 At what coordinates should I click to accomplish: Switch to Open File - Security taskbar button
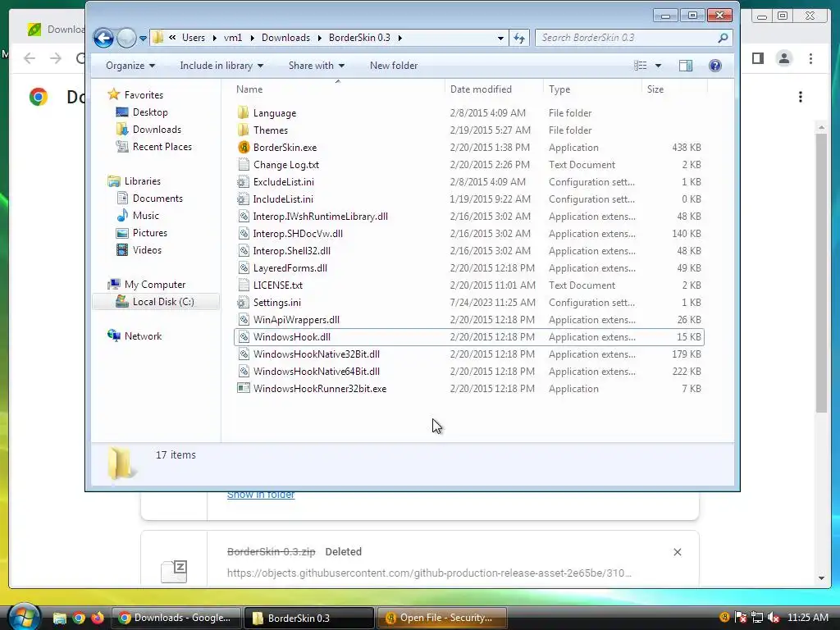point(442,618)
